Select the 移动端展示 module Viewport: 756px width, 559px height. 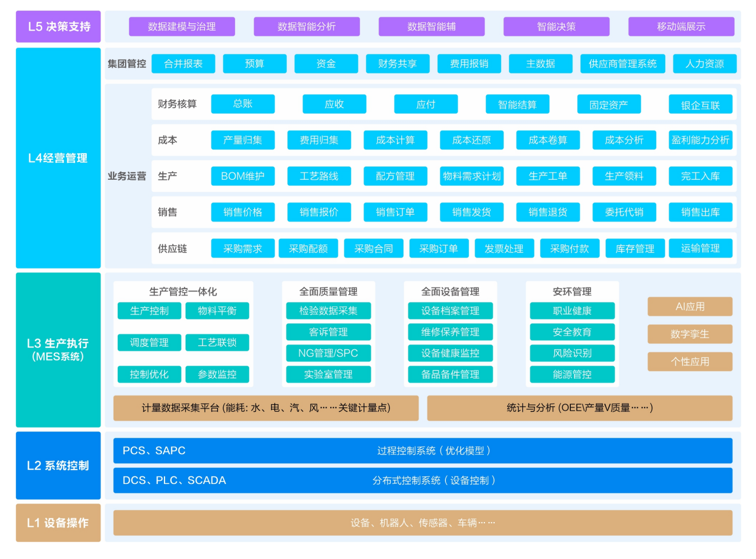coord(681,27)
